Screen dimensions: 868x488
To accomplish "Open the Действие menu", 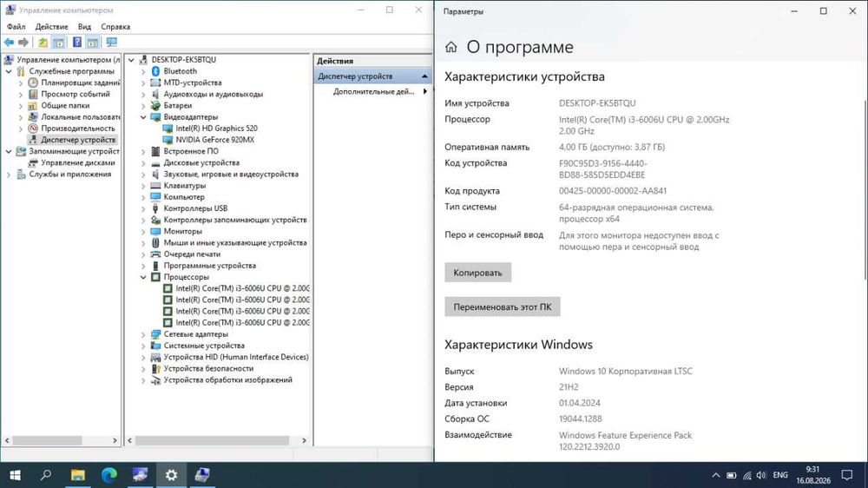I will pos(51,27).
